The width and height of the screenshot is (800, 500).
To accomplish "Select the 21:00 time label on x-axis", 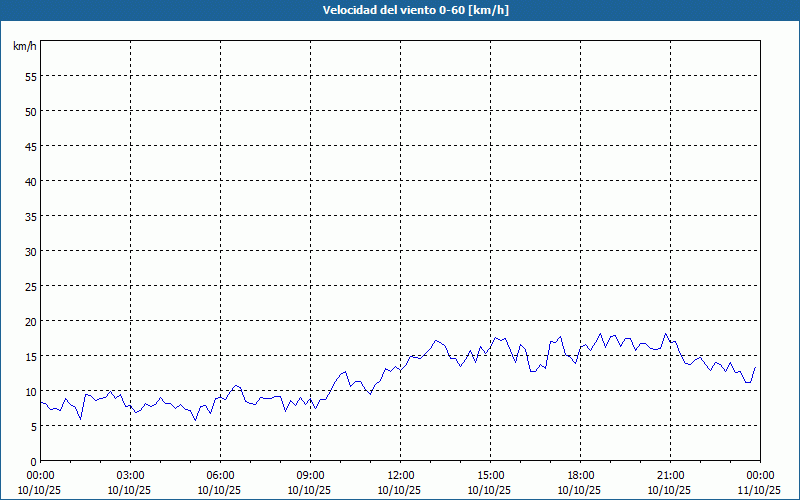I will coord(670,475).
